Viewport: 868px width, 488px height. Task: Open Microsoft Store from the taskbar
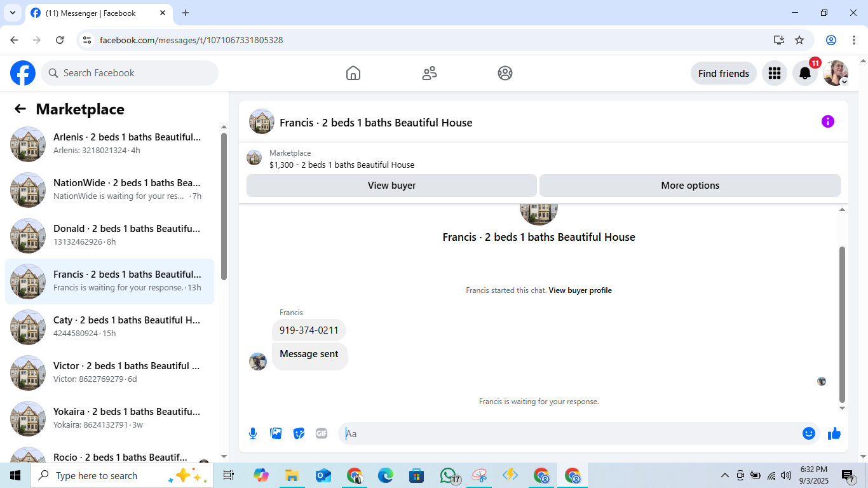click(x=417, y=475)
